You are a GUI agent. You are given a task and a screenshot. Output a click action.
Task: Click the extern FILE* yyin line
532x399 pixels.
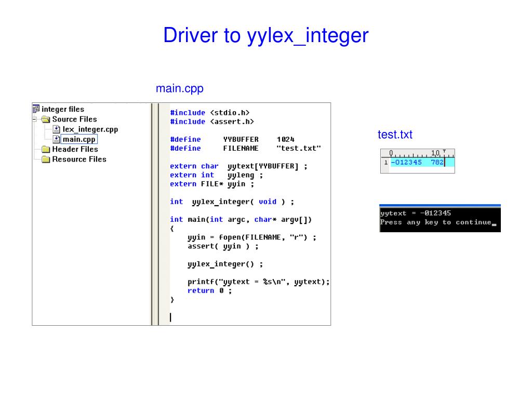point(212,184)
